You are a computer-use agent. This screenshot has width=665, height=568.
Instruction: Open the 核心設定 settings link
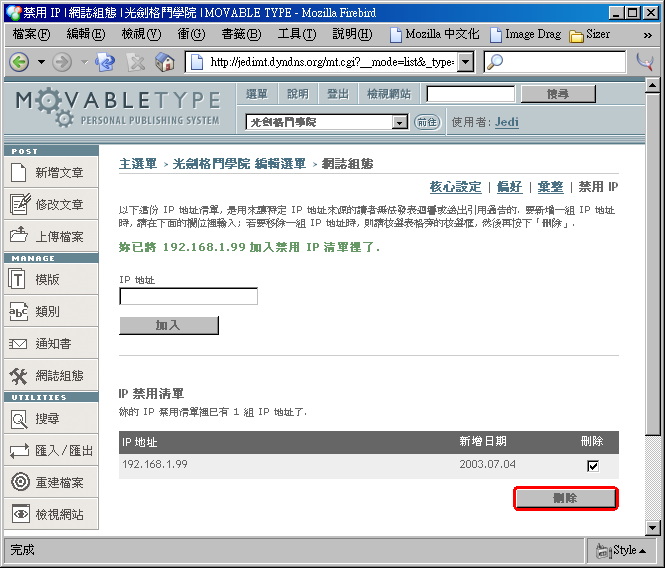click(455, 187)
